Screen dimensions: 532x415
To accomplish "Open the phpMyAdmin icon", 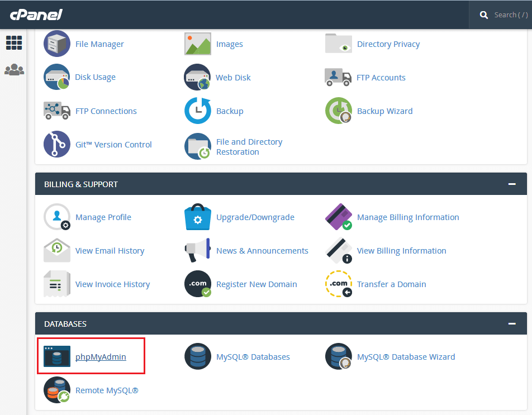I will pos(57,356).
